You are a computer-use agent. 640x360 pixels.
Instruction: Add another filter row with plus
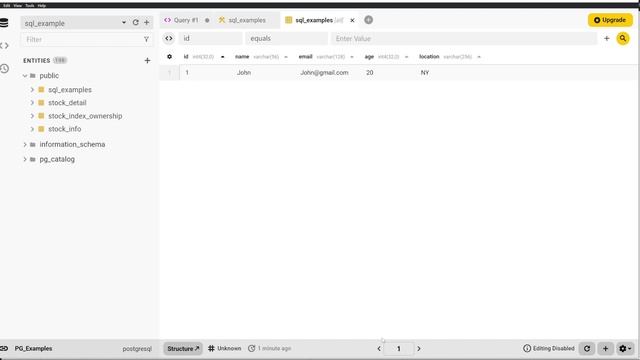click(607, 38)
